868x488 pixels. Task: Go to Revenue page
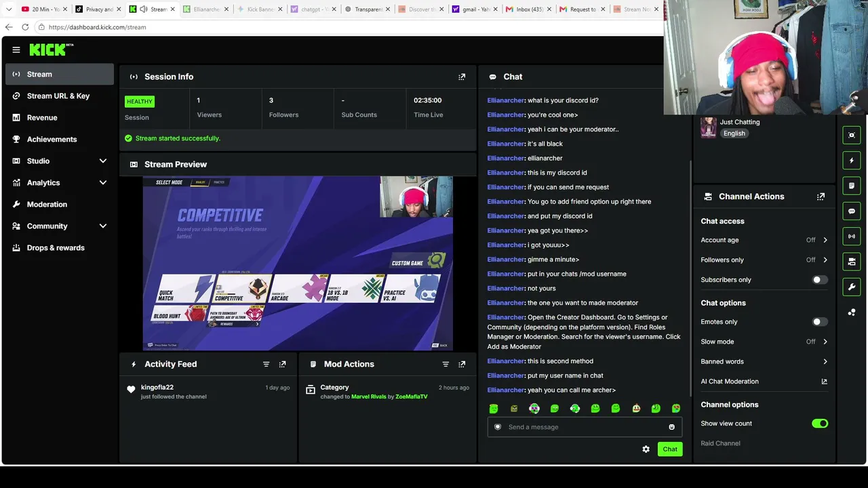coord(60,117)
